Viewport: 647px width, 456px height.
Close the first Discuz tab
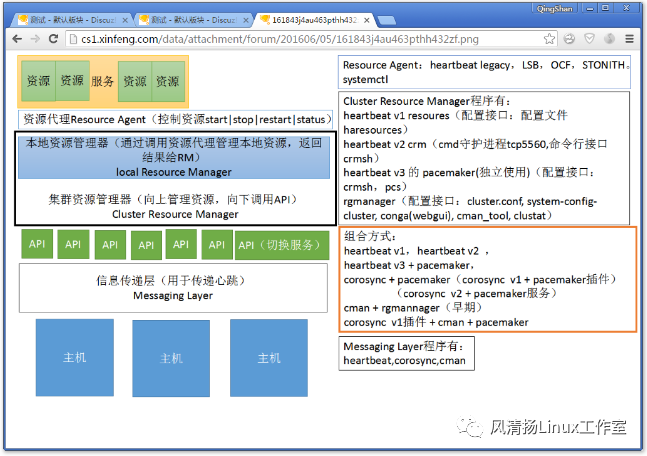coord(125,20)
